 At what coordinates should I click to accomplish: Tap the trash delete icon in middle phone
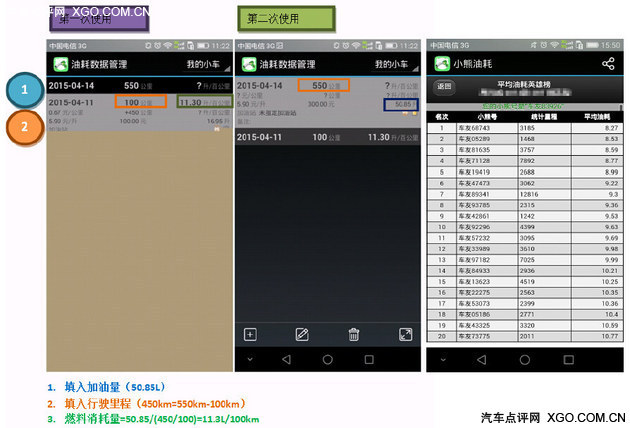tap(354, 334)
